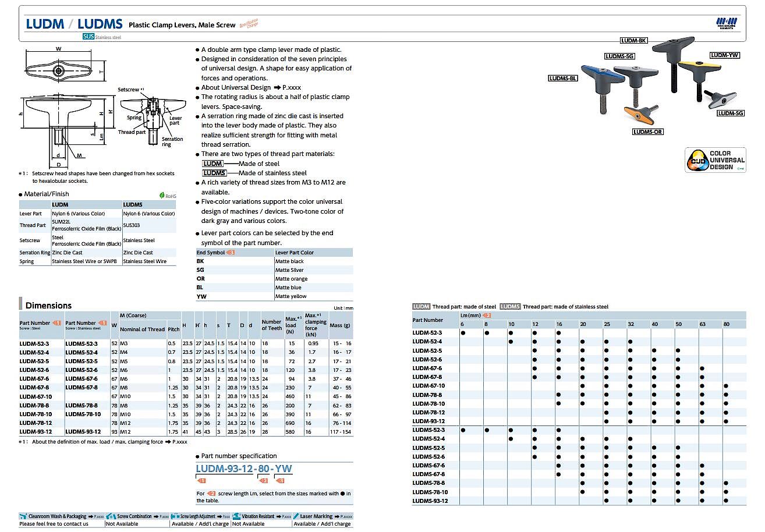Click the SUS303 thread part material cell
The width and height of the screenshot is (765, 532).
tap(149, 225)
